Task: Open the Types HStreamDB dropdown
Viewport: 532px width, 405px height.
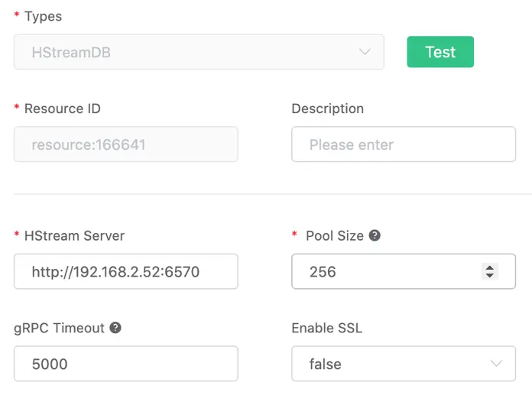Action: [x=199, y=52]
